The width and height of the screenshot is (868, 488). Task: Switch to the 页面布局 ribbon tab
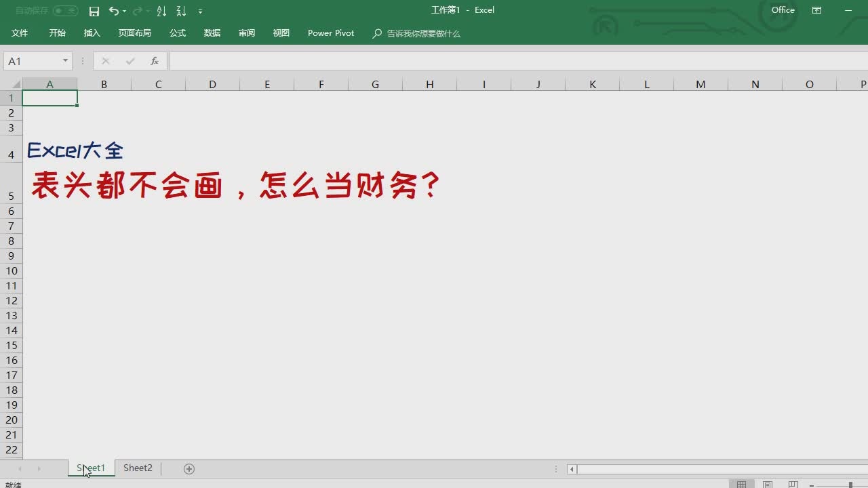[134, 33]
